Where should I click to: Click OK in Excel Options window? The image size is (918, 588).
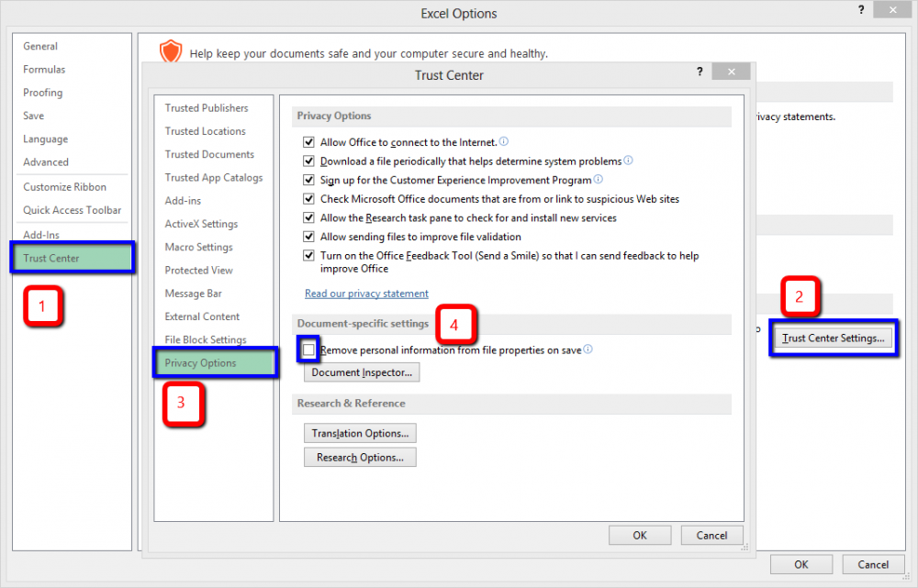(801, 564)
